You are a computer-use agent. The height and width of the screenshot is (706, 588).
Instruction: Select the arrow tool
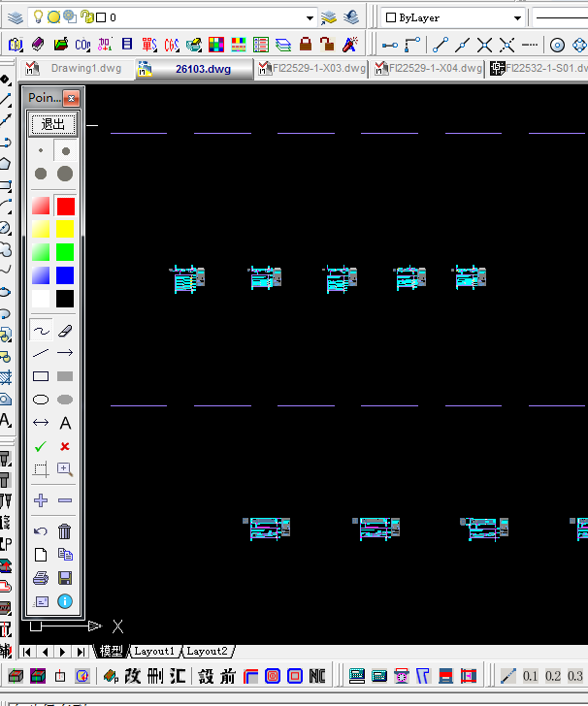click(x=65, y=353)
